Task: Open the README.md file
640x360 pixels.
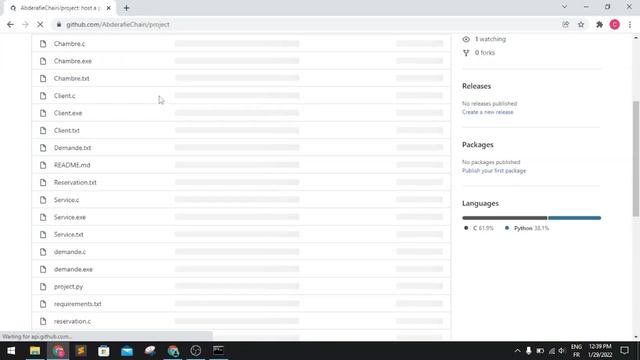Action: (72, 165)
